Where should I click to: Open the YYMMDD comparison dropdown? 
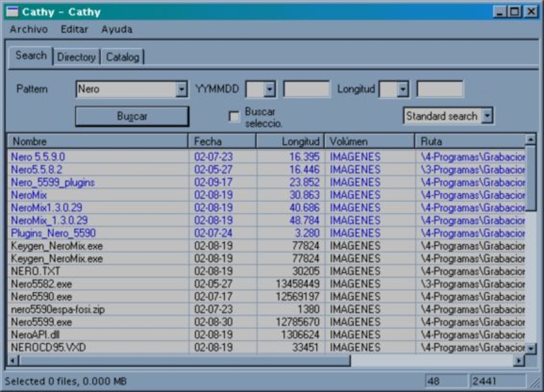(269, 90)
